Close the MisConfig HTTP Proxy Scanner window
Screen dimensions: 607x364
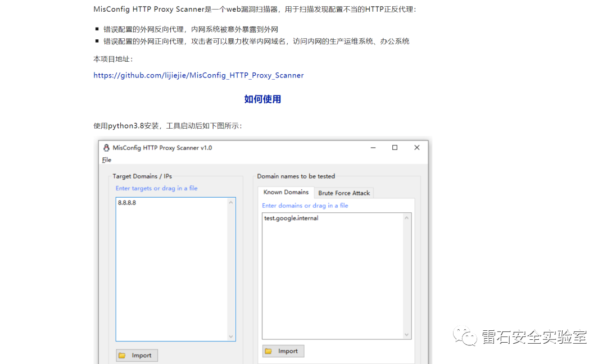tap(417, 147)
